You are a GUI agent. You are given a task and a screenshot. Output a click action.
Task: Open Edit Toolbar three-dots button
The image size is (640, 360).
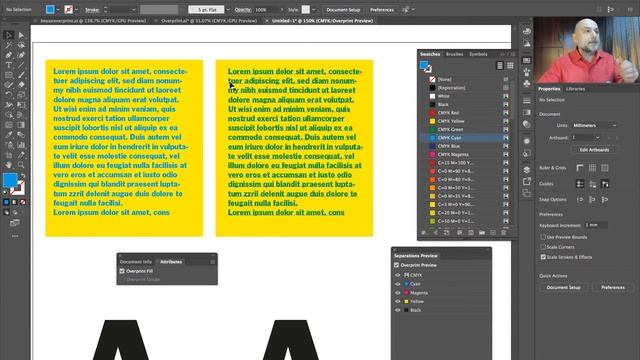pos(15,236)
